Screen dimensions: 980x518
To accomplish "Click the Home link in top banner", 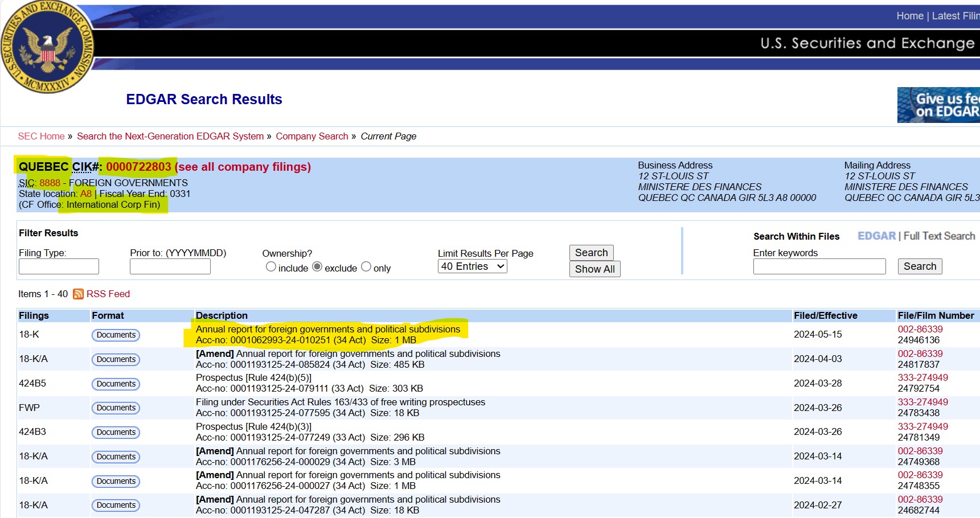I will pyautogui.click(x=910, y=16).
